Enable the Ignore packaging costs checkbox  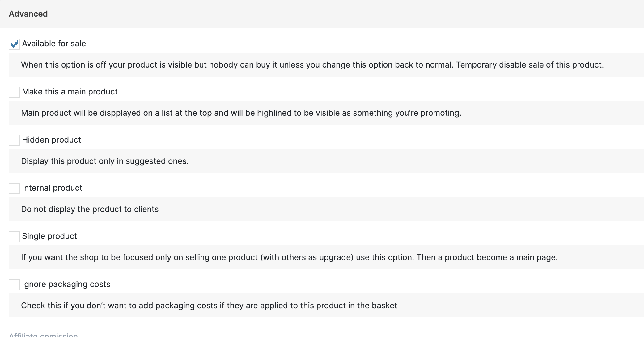[14, 285]
